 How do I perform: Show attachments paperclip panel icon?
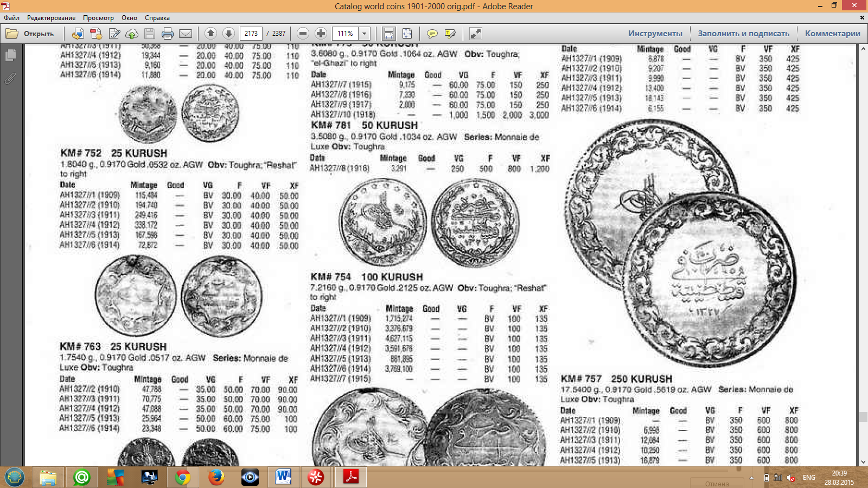click(x=10, y=79)
